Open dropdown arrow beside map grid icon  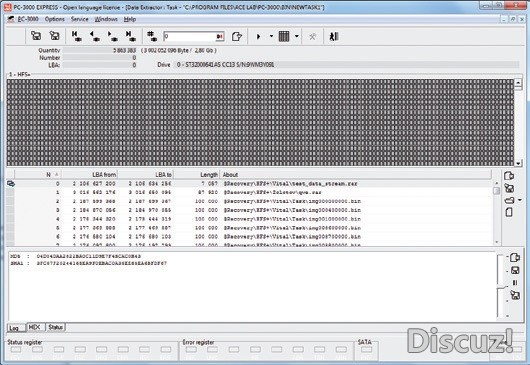coord(297,36)
